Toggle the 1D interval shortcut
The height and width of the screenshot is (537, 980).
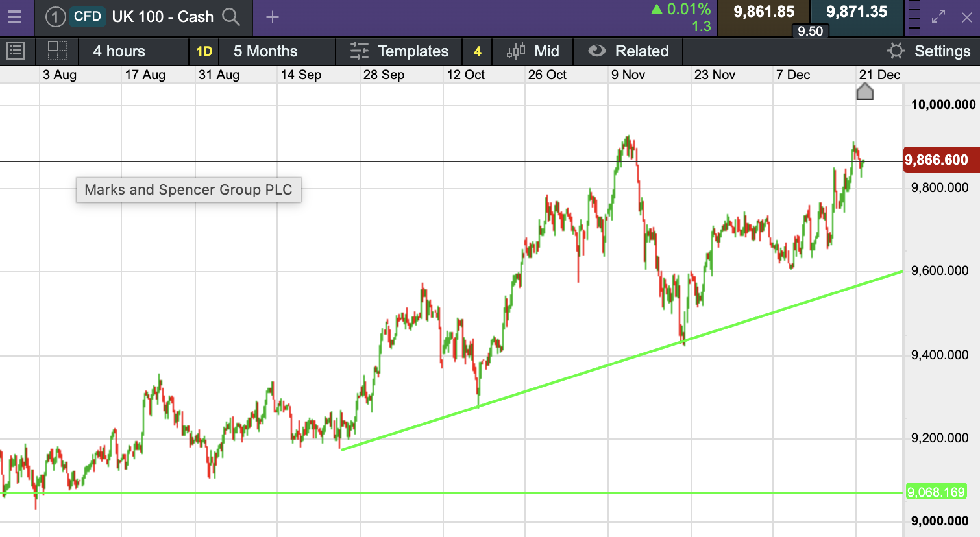click(204, 51)
